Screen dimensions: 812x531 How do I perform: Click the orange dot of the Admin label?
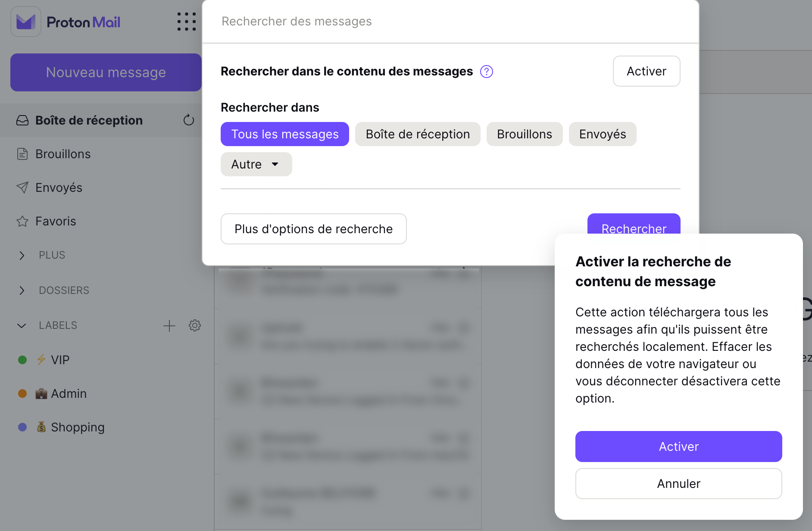click(x=22, y=394)
